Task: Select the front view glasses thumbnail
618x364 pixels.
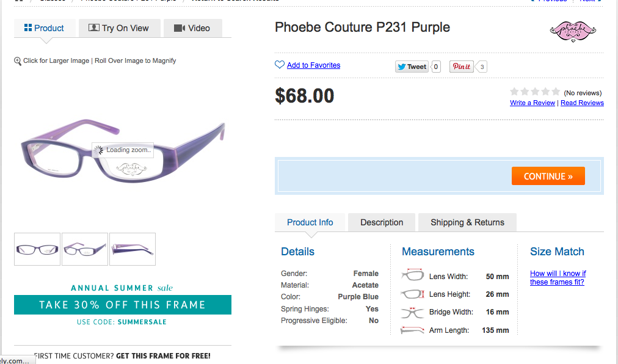Action: [x=37, y=249]
